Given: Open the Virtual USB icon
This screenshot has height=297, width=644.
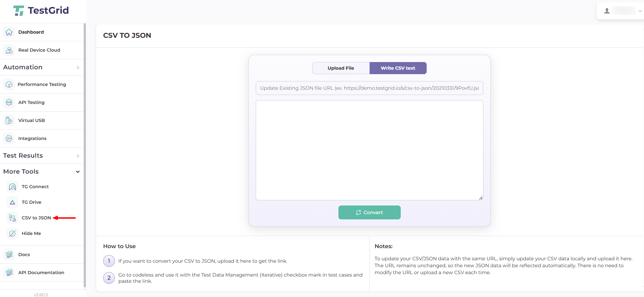Looking at the screenshot, I should [9, 121].
